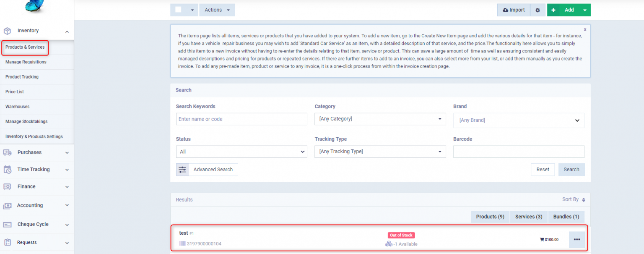Switch to the Bundles (1) tab
Image resolution: width=644 pixels, height=254 pixels.
click(x=566, y=217)
